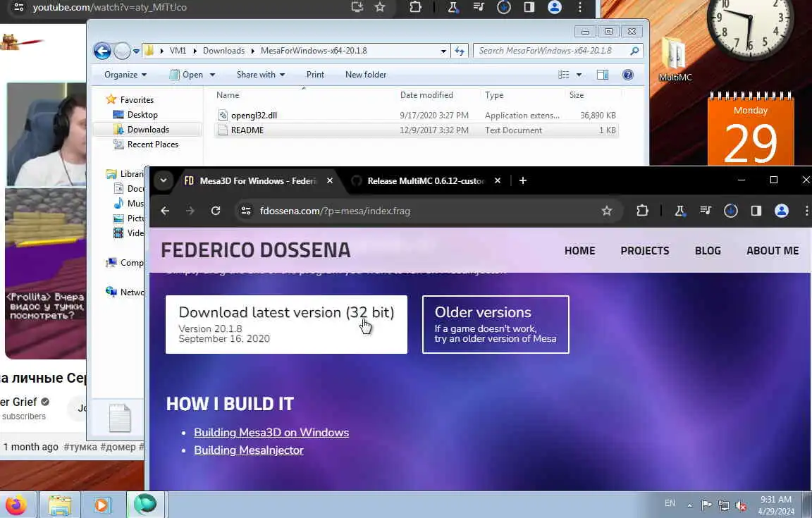Viewport: 812px width, 518px height.
Task: Go back in front Chrome window
Action: pos(165,211)
